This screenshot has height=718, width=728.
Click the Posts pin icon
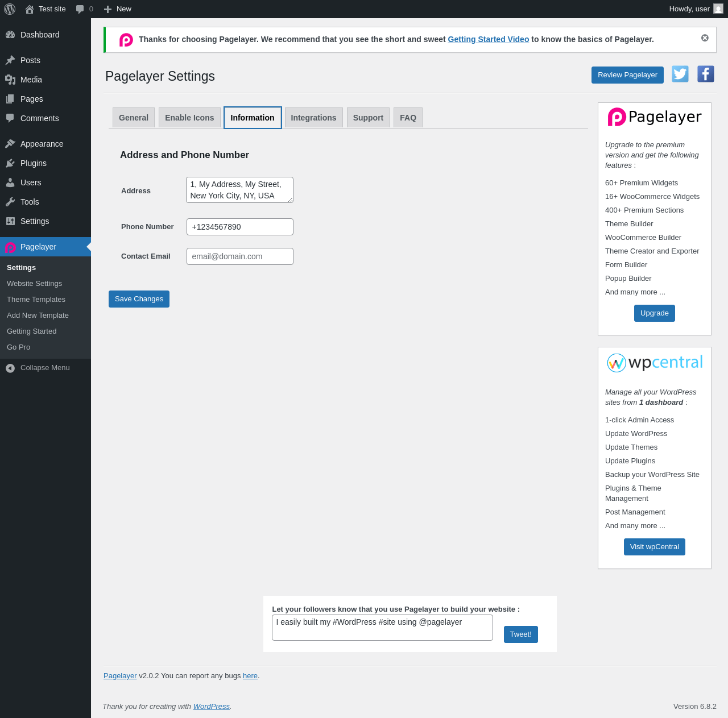[10, 60]
